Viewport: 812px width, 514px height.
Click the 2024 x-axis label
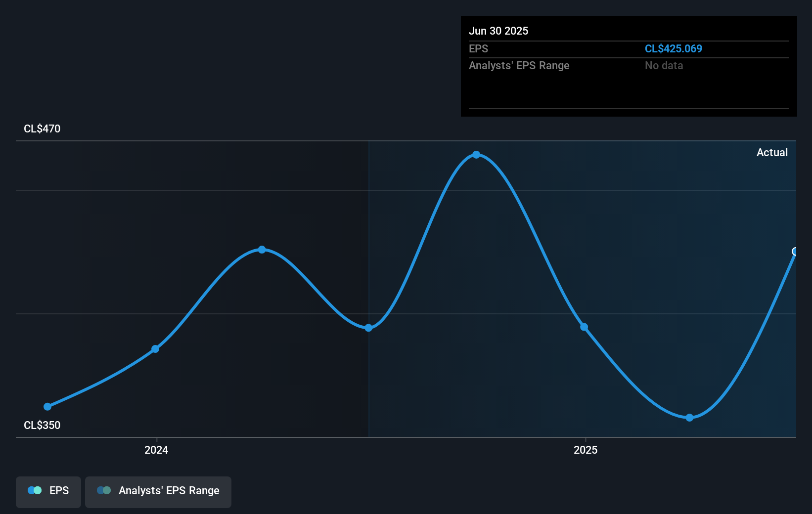click(x=156, y=450)
